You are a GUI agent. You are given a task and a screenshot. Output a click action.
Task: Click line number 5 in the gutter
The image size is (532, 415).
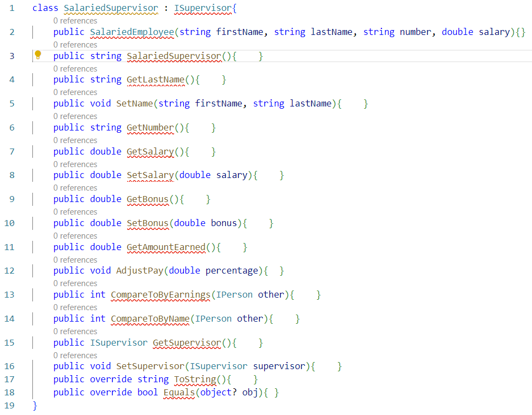pyautogui.click(x=12, y=104)
